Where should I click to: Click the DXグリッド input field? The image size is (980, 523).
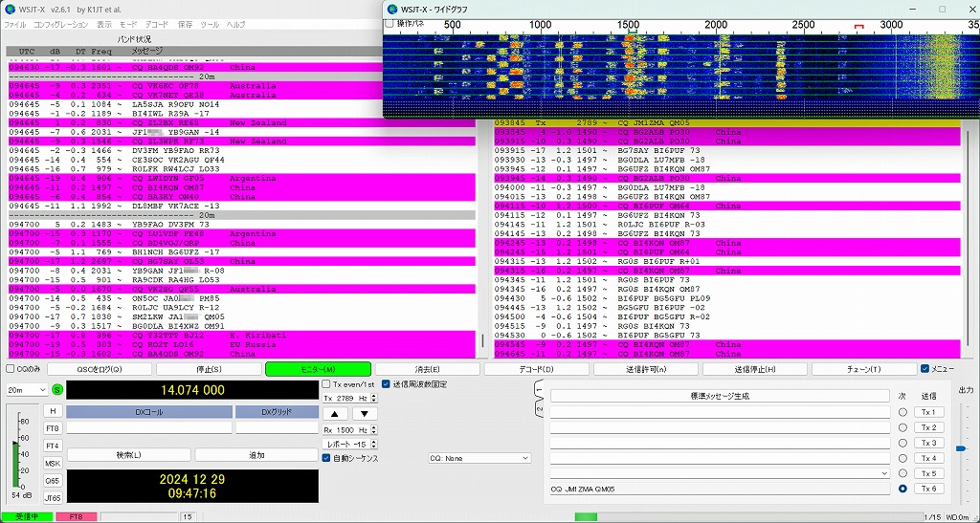click(x=278, y=427)
